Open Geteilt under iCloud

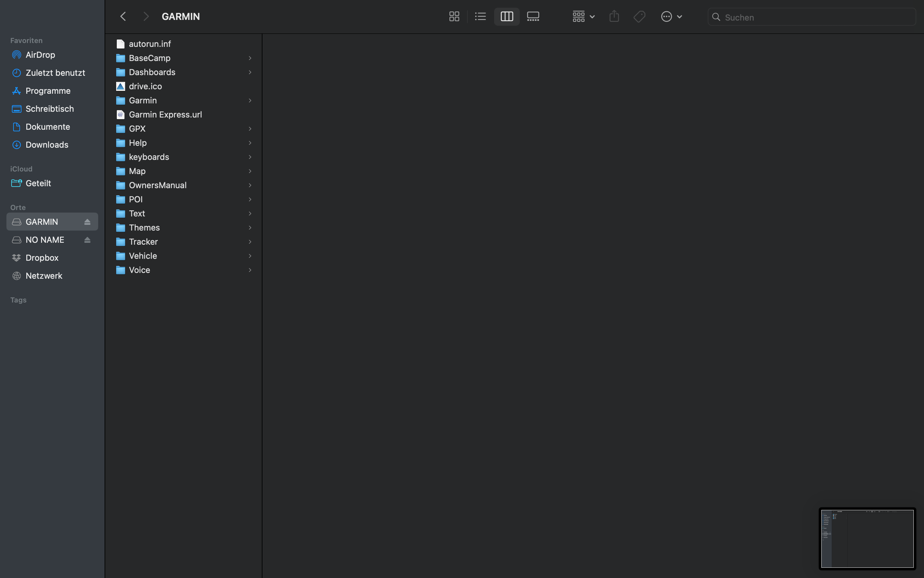52,183
